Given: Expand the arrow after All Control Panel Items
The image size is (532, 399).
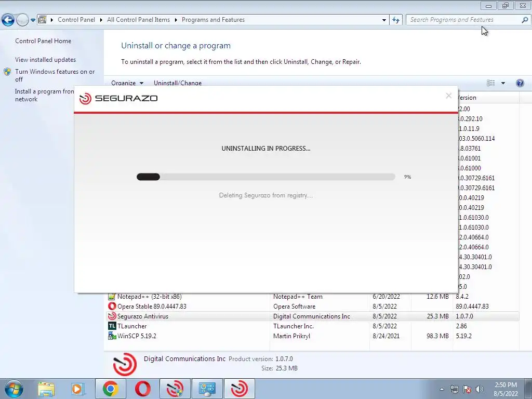Looking at the screenshot, I should (x=176, y=20).
